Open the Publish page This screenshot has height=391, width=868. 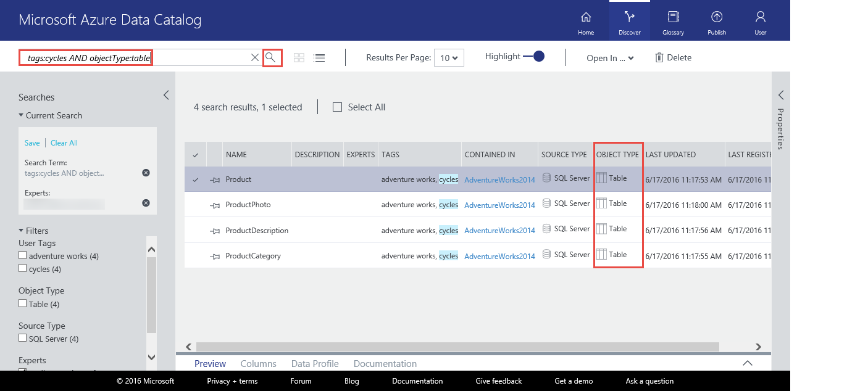click(717, 22)
